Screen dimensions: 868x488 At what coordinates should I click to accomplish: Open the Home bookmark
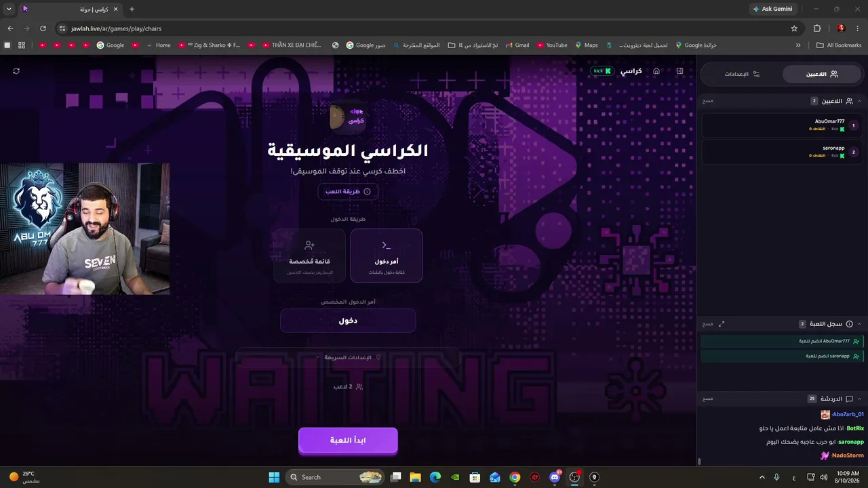tap(159, 45)
